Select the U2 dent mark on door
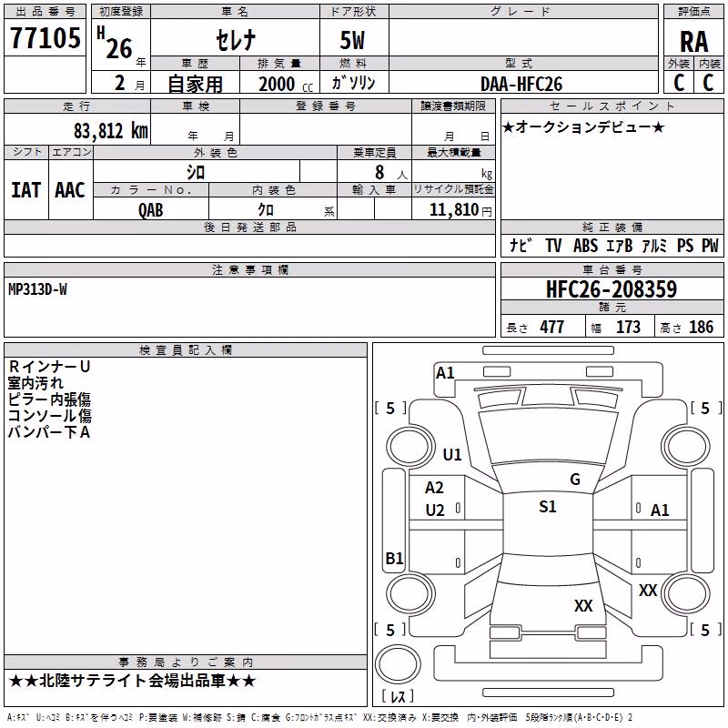The width and height of the screenshot is (728, 728). [435, 511]
